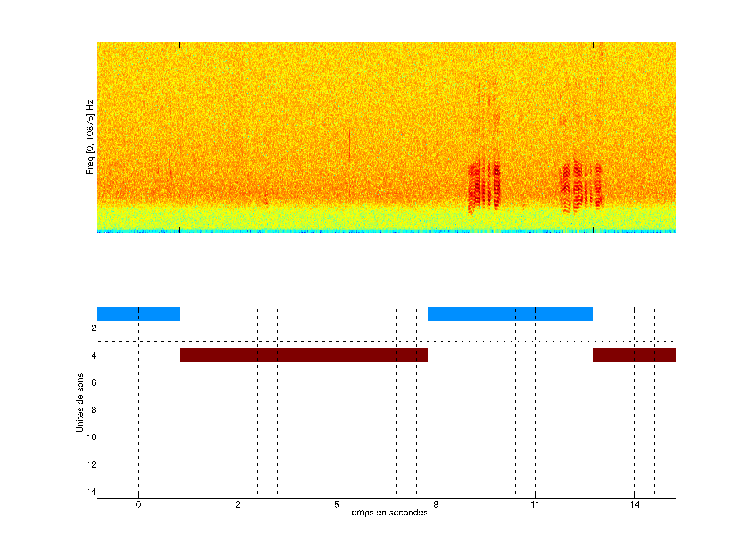
Task: Click the y-axis tick label 2
Action: [94, 328]
